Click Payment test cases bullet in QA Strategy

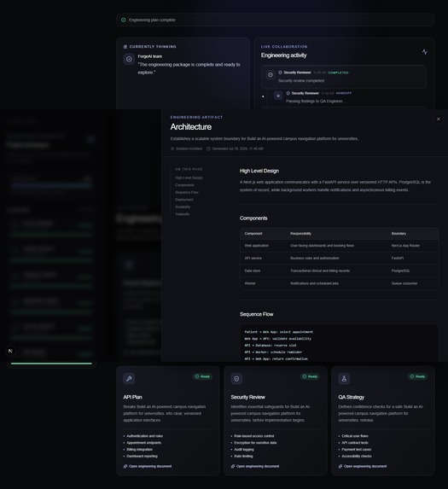(x=357, y=450)
